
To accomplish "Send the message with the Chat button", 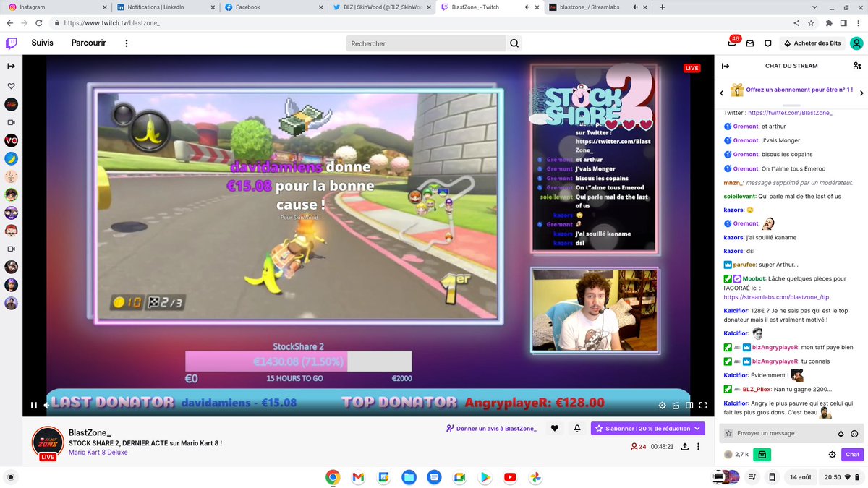I will 853,455.
